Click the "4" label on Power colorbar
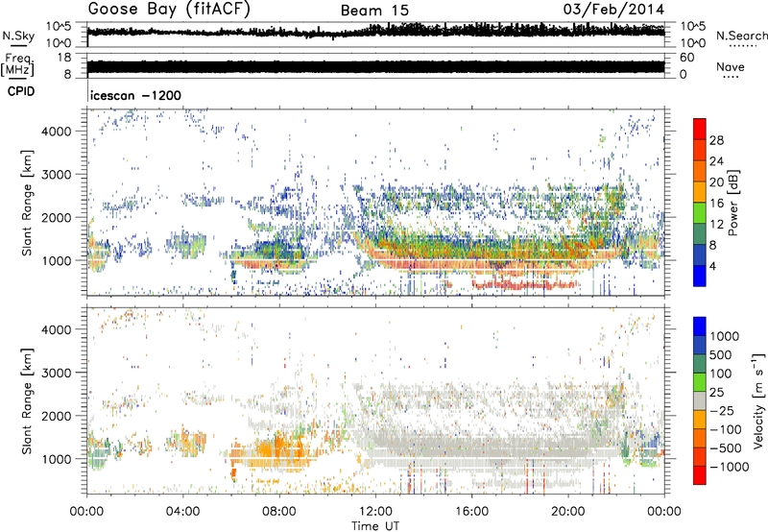The image size is (768, 532). coord(713,266)
